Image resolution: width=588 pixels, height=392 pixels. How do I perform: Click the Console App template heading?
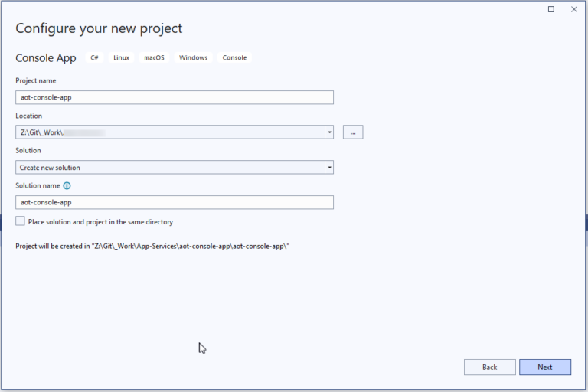pyautogui.click(x=45, y=58)
